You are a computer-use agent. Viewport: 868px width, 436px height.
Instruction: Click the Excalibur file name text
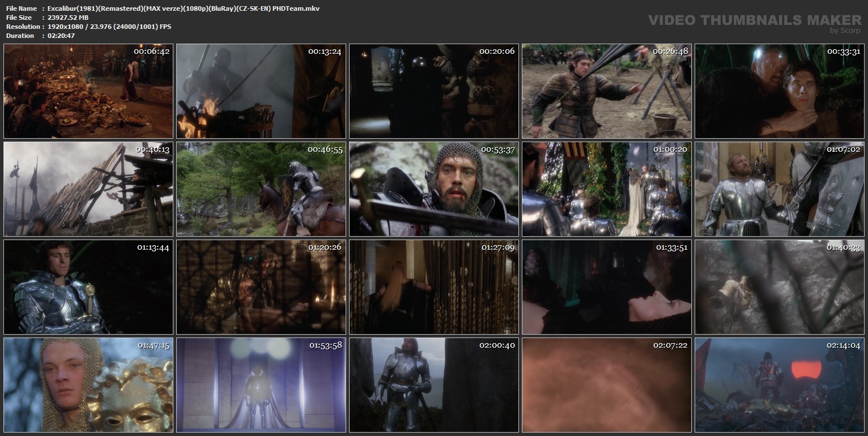click(x=184, y=8)
